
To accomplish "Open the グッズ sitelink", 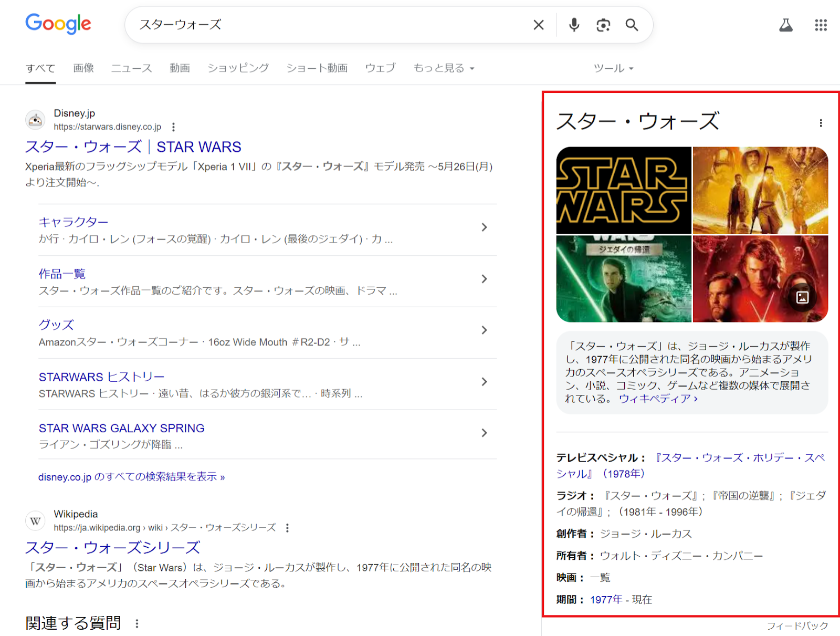I will coord(56,325).
